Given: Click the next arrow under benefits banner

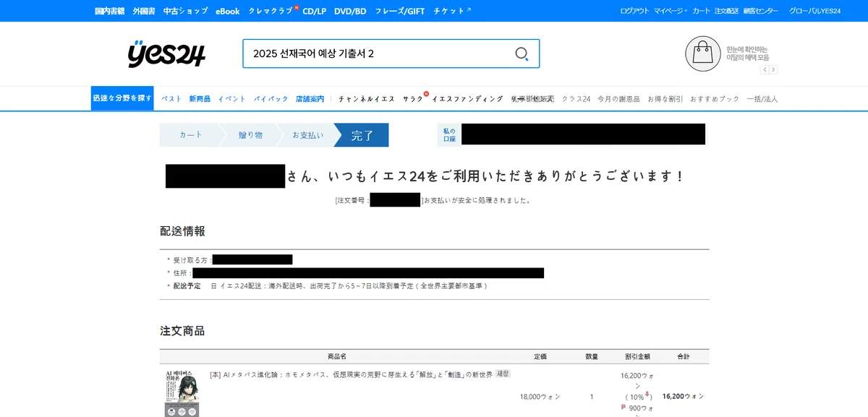Looking at the screenshot, I should (773, 70).
